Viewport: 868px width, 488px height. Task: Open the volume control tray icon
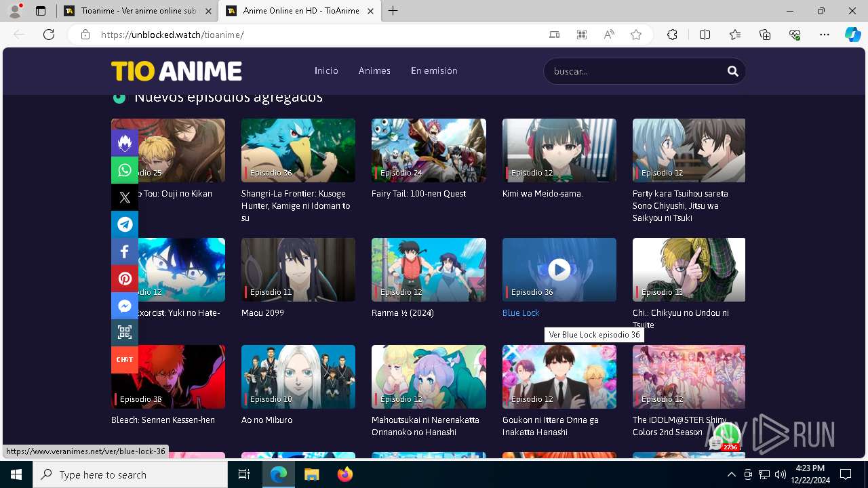click(780, 474)
